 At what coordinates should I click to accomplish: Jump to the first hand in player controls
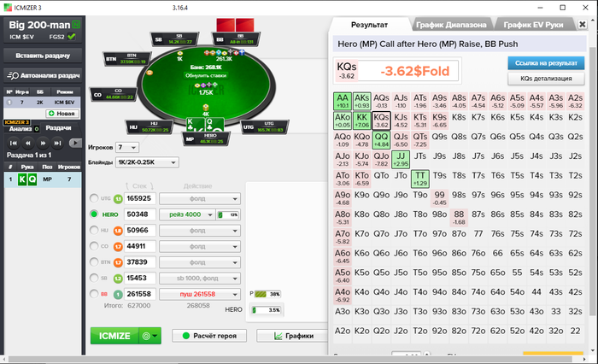tap(14, 143)
